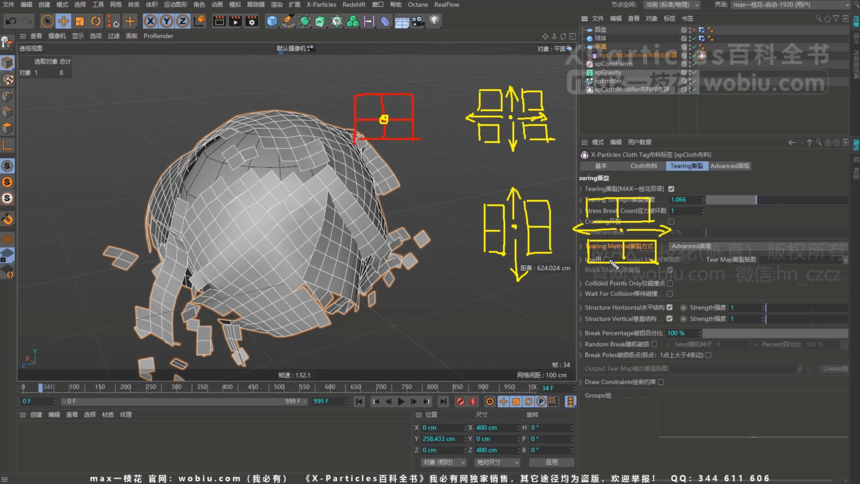Viewport: 860px width, 484px height.
Task: Add a camera object icon
Action: click(x=418, y=21)
